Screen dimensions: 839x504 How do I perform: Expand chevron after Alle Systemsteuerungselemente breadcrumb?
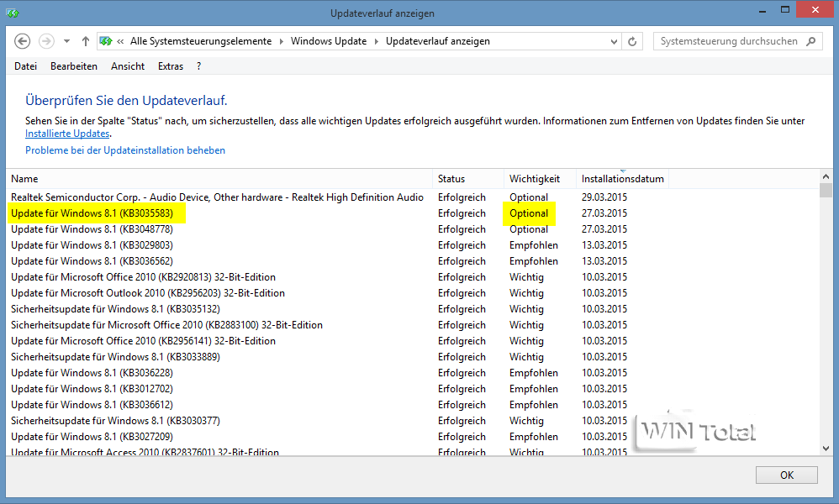[x=281, y=42]
